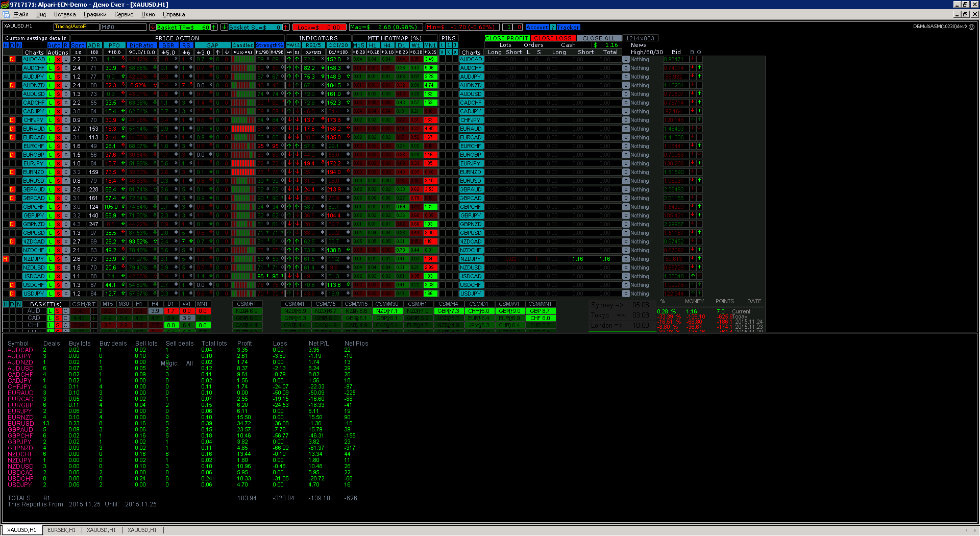This screenshot has height=536, width=980.
Task: Toggle the H filter in the dashboard header
Action: click(6, 45)
